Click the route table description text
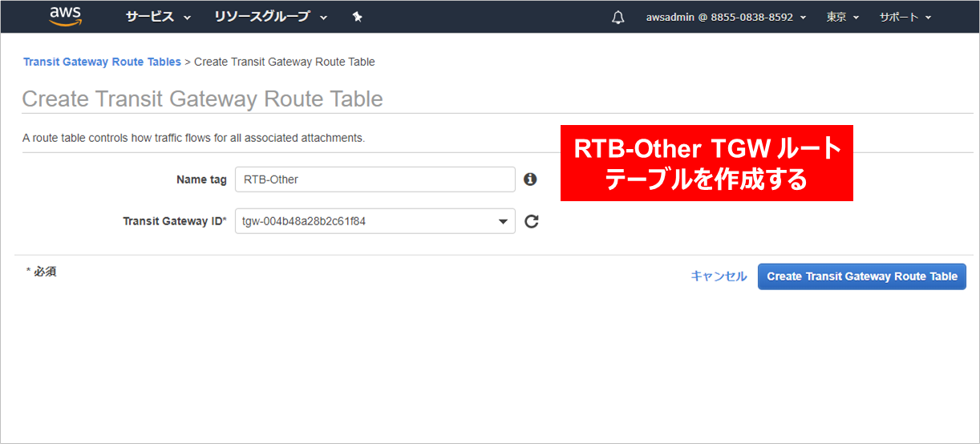This screenshot has width=980, height=444. pyautogui.click(x=193, y=138)
